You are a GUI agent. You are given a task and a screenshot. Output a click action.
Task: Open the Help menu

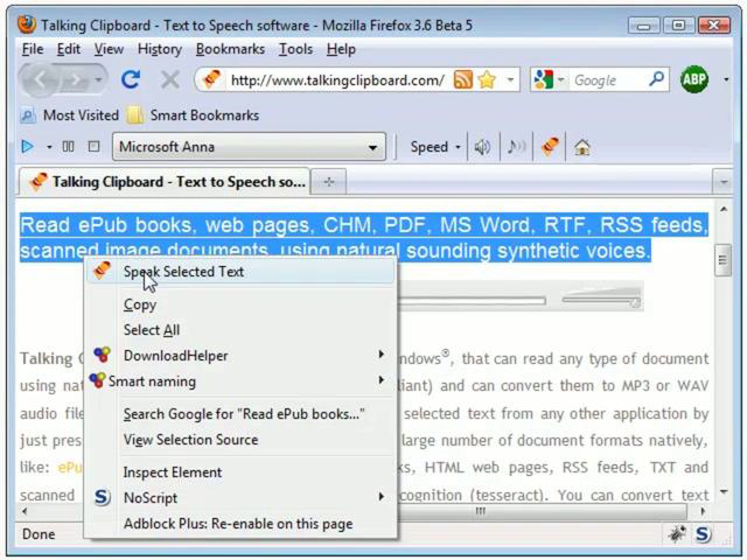[x=341, y=49]
